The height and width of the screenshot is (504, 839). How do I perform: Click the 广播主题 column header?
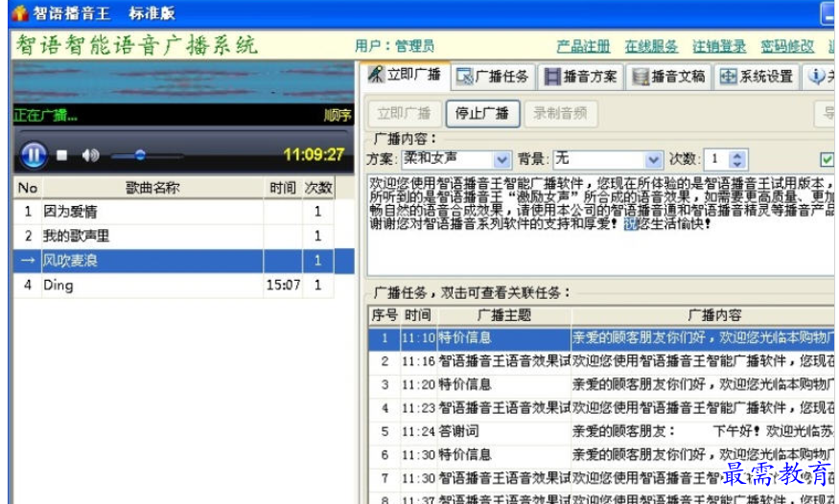504,315
